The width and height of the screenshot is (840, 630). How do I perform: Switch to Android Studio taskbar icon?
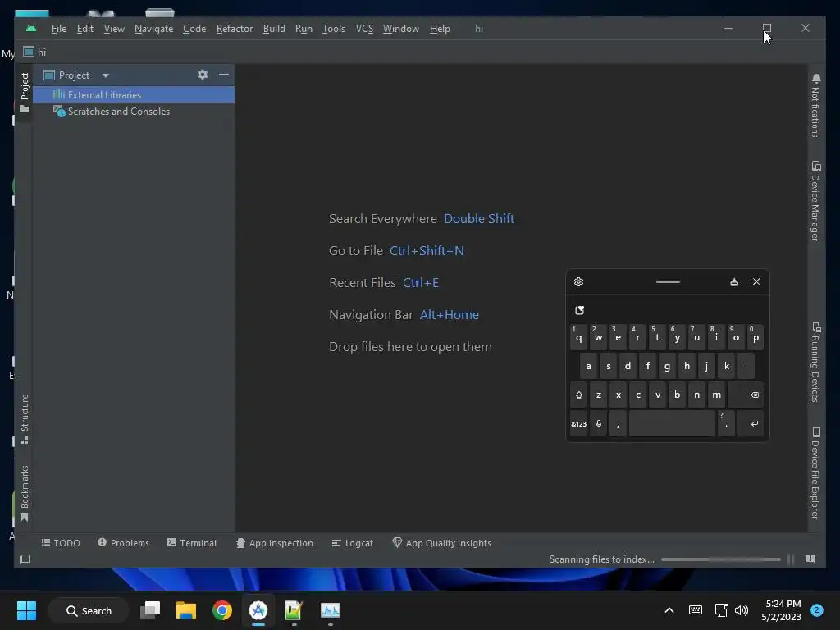(x=258, y=610)
